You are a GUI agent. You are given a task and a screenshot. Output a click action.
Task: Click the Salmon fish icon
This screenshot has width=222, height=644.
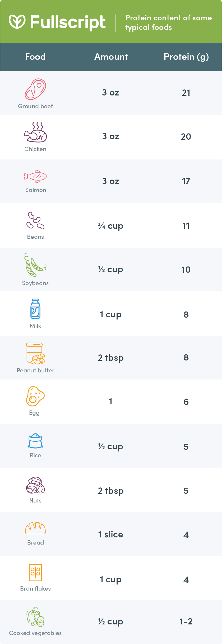(x=35, y=176)
